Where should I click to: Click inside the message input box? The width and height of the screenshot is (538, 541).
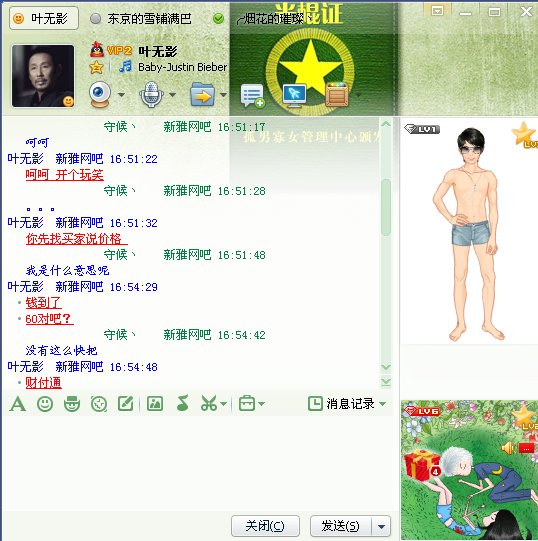coord(197,462)
